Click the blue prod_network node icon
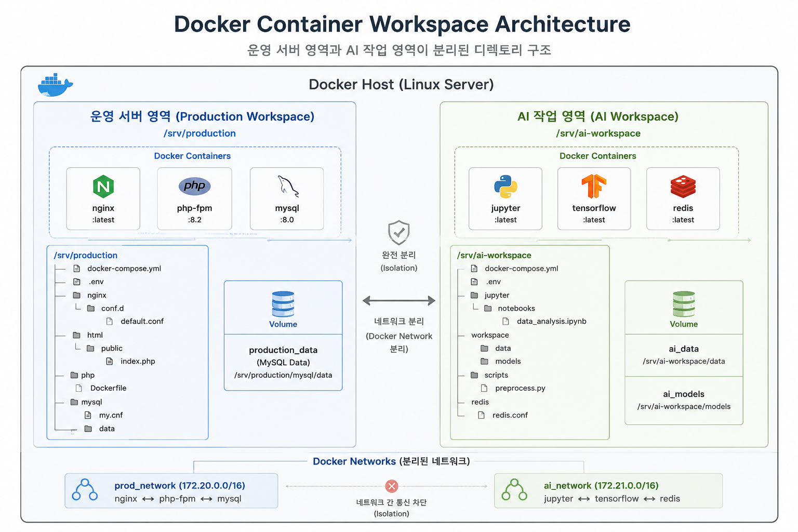 click(85, 490)
